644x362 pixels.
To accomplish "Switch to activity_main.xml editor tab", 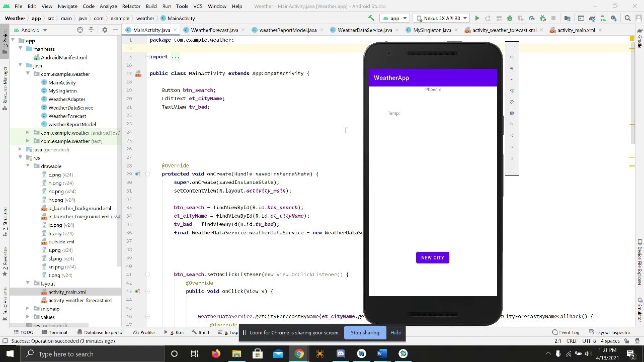I will (576, 30).
